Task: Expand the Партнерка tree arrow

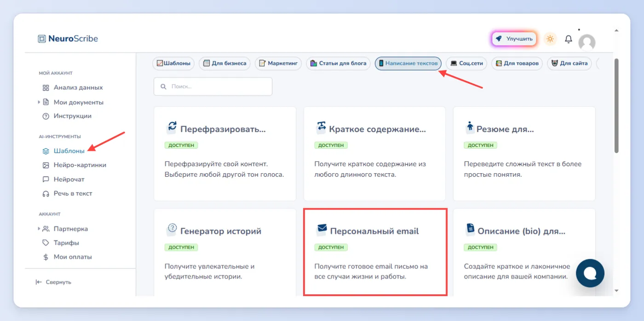Action: (39, 228)
